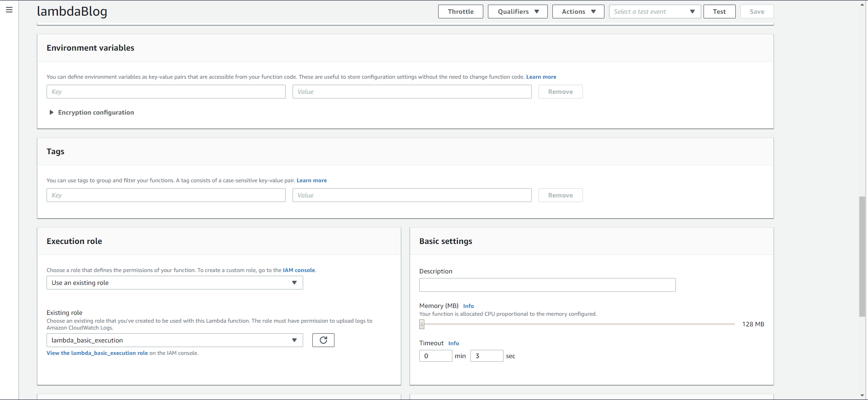This screenshot has width=868, height=400.
Task: Refresh the existing role list
Action: [323, 340]
